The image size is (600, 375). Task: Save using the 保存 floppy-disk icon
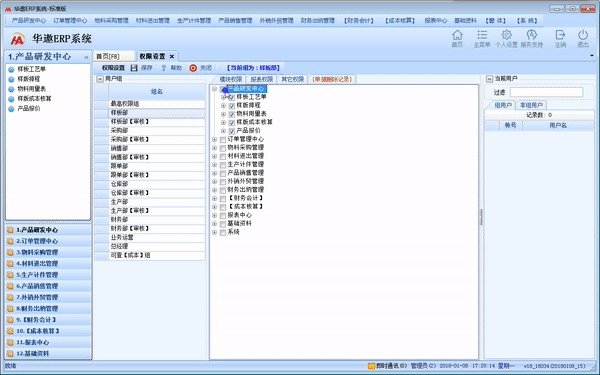point(134,68)
